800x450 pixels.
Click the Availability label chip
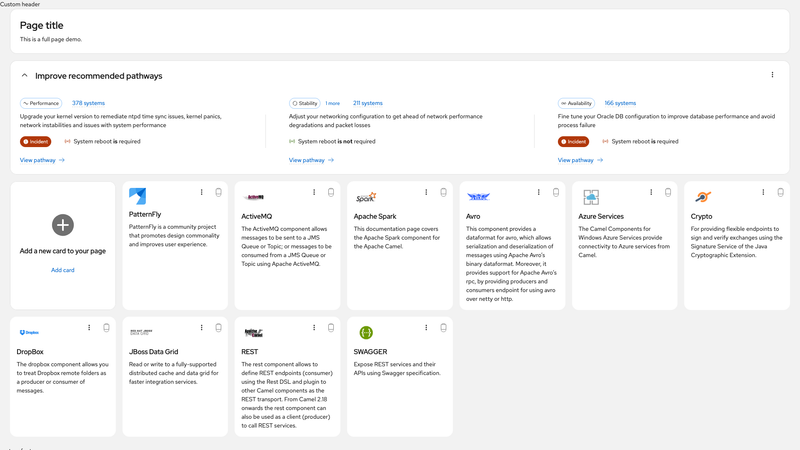tap(577, 103)
